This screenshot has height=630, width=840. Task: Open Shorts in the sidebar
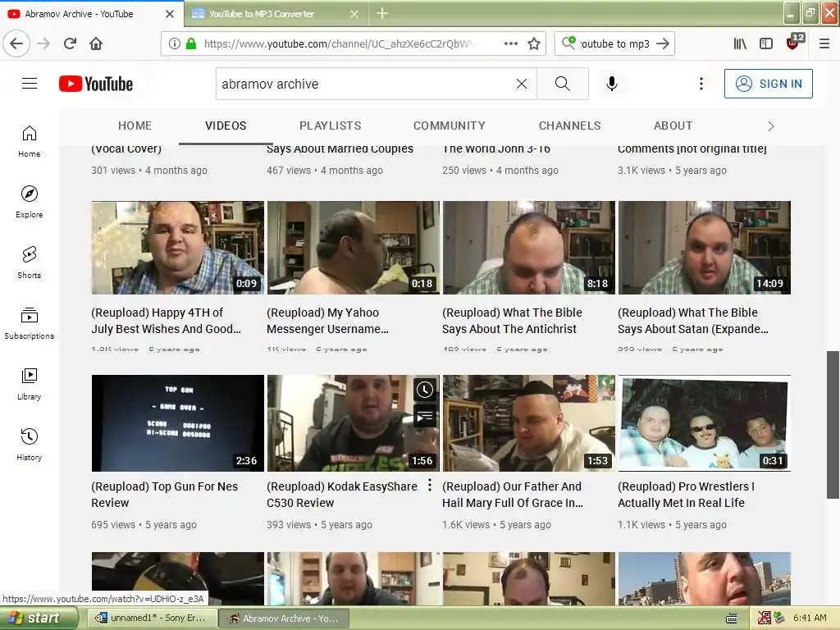tap(30, 262)
